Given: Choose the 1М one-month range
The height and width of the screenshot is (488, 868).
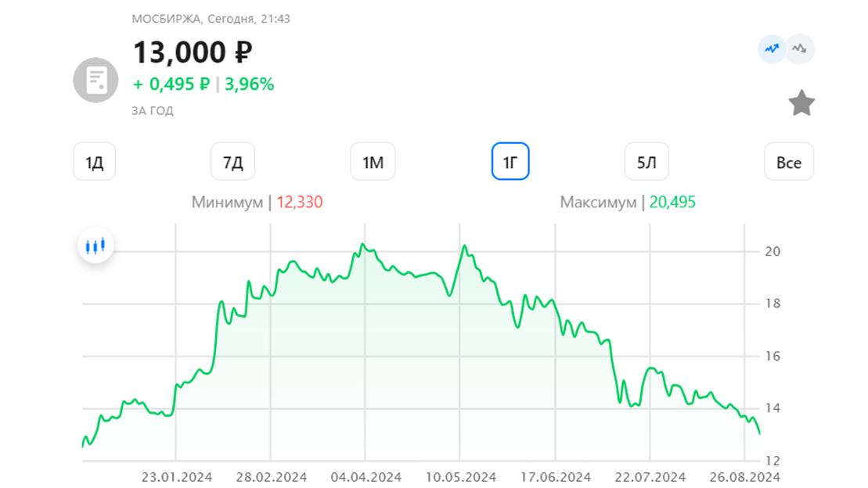Looking at the screenshot, I should (373, 162).
